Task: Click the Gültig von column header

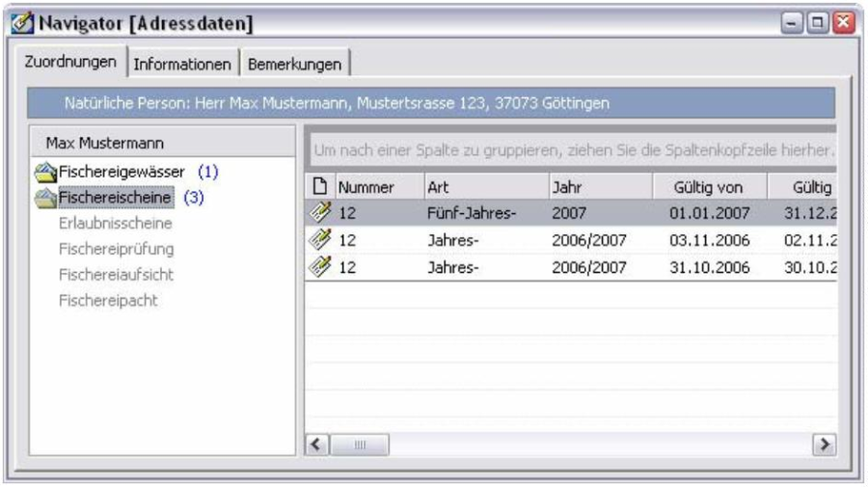Action: [x=702, y=185]
